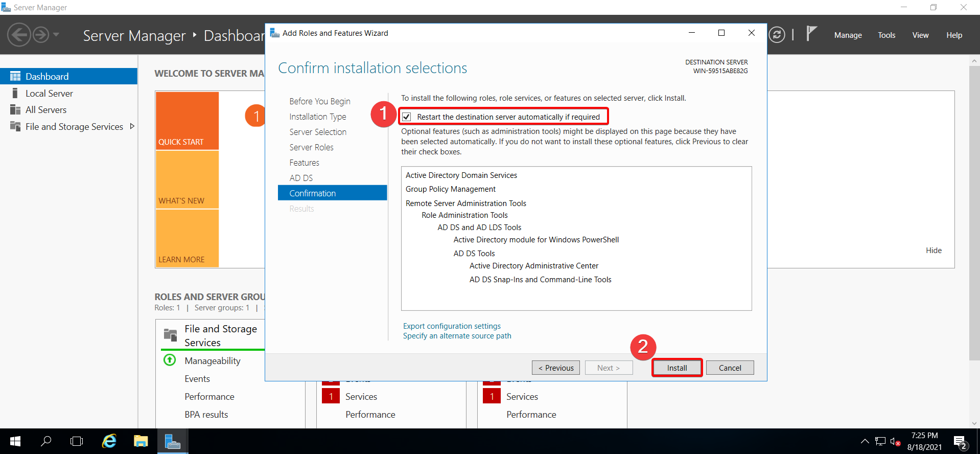This screenshot has width=980, height=454.
Task: Click the green Manageability status icon
Action: click(170, 360)
